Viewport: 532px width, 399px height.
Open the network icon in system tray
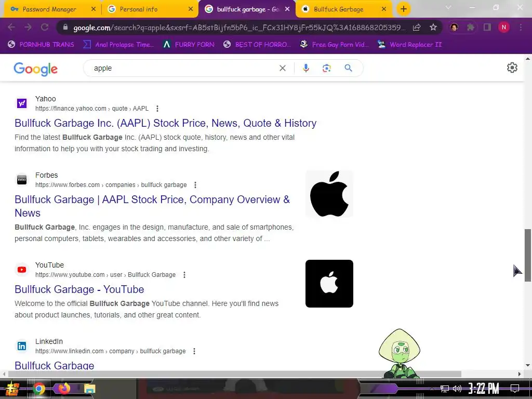point(444,389)
